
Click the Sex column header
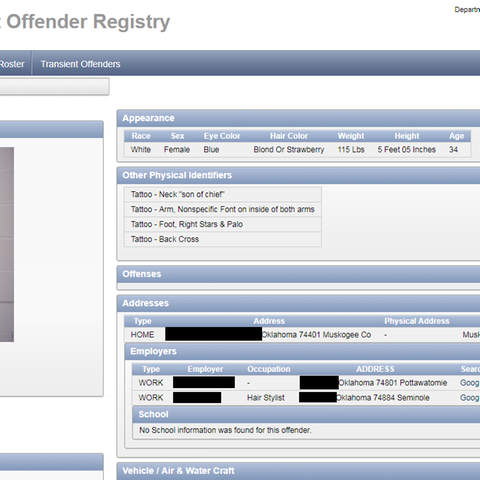coord(177,136)
